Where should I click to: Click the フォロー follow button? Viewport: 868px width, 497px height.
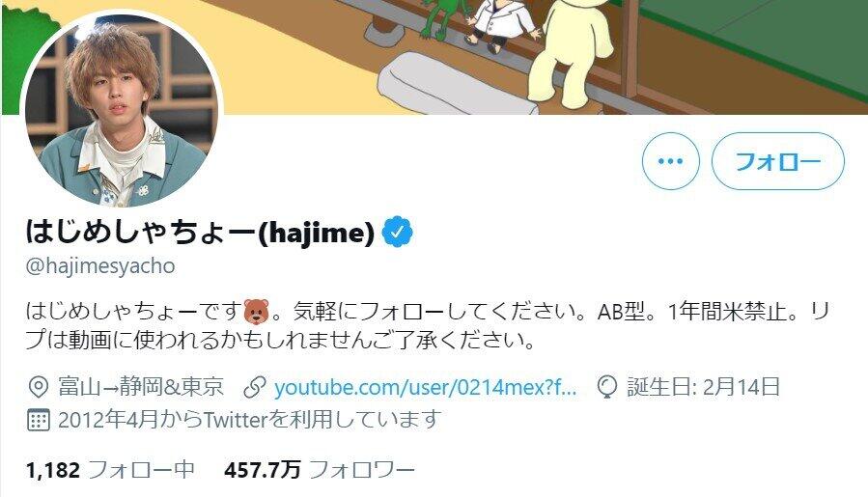coord(777,161)
